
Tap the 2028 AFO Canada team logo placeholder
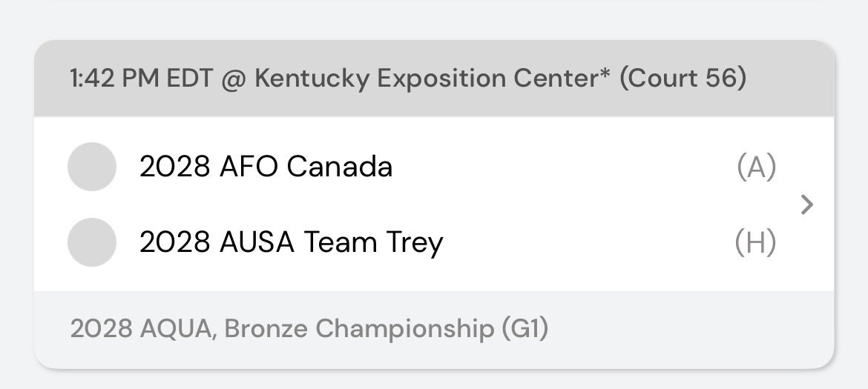tap(92, 166)
